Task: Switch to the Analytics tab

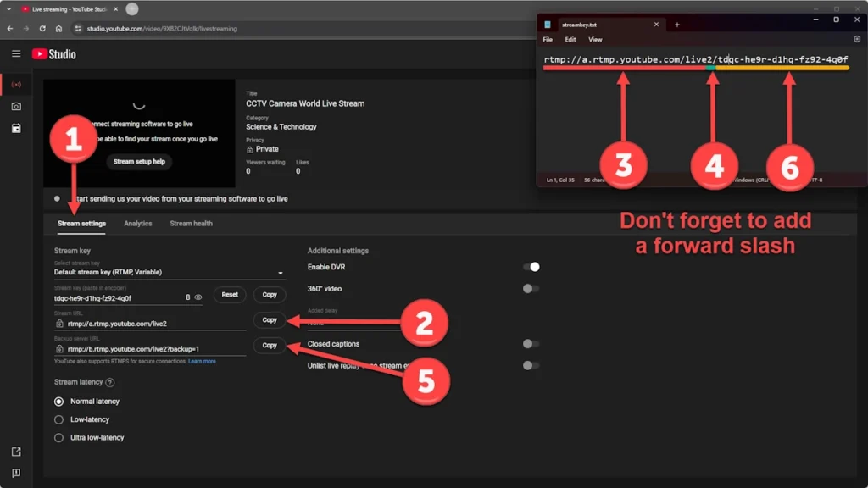Action: (138, 224)
